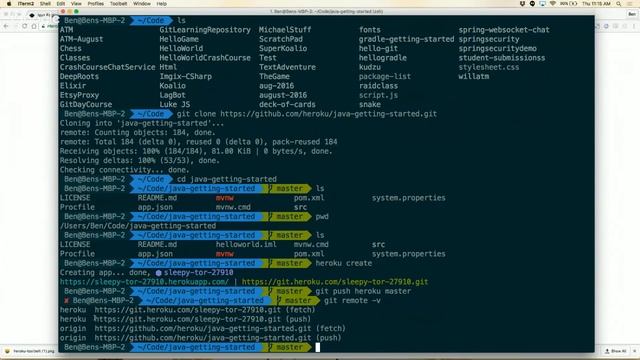Open the Toolbelt menu
640x360 pixels.
coord(118,3)
